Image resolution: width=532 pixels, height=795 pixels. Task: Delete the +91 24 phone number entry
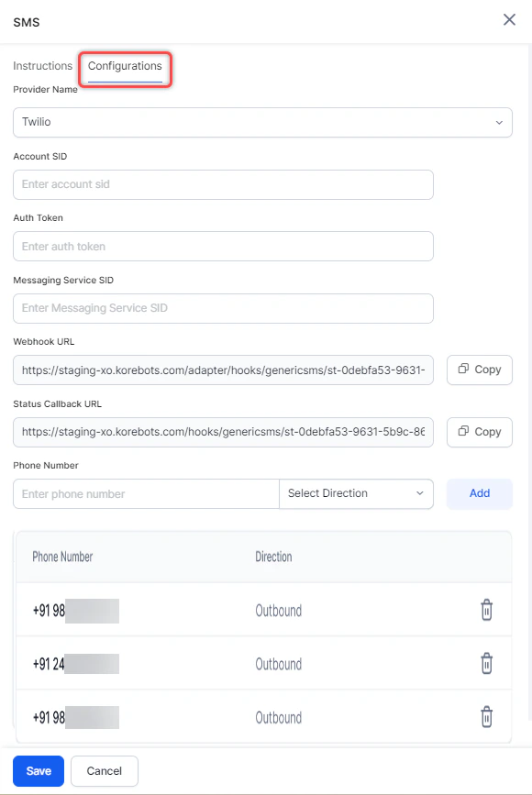click(x=487, y=664)
